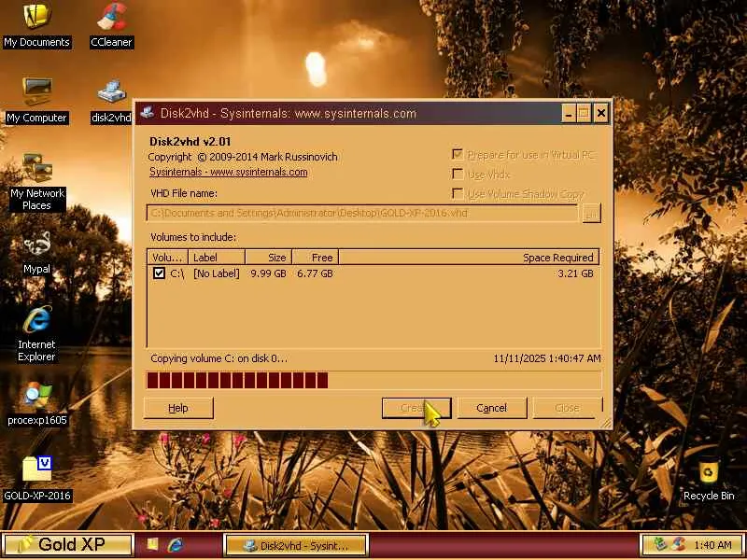747x560 pixels.
Task: Sort by the Size column header
Action: [269, 258]
